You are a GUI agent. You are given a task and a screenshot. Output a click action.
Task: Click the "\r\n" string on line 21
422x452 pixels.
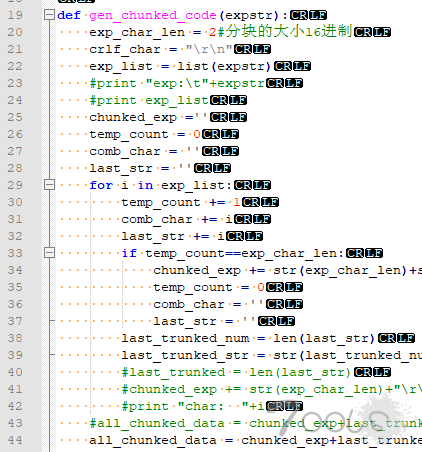pyautogui.click(x=209, y=49)
